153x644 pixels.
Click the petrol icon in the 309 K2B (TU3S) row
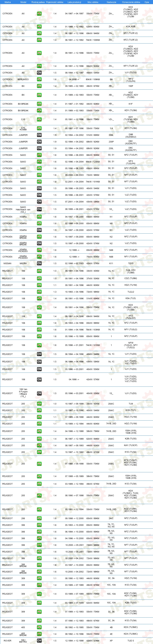pos(39,603)
